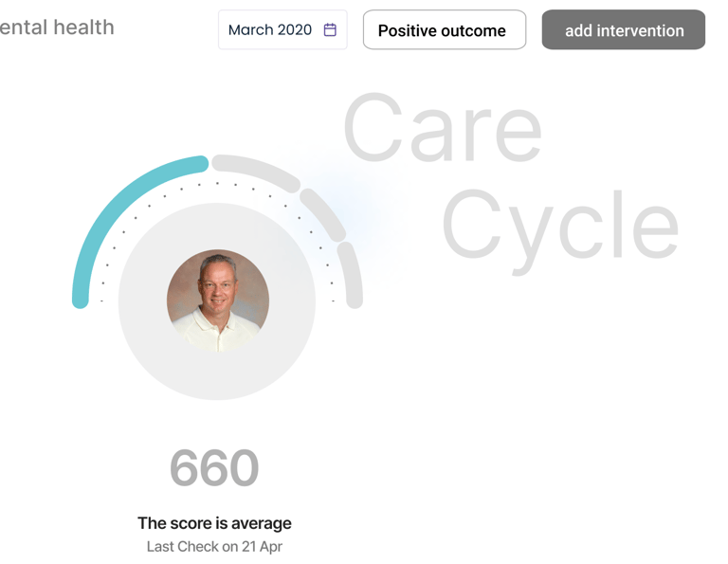Viewport: 728px width, 564px height.
Task: Click the upper-right gray segment of the gauge
Action: [323, 214]
